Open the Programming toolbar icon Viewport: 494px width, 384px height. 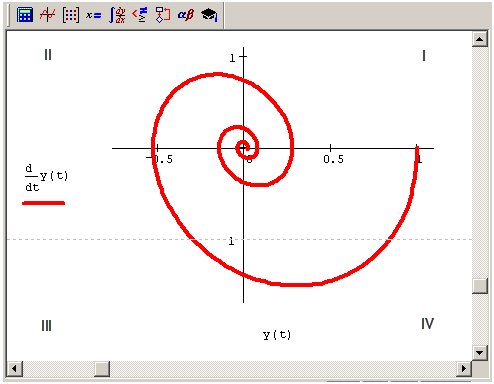tap(163, 15)
